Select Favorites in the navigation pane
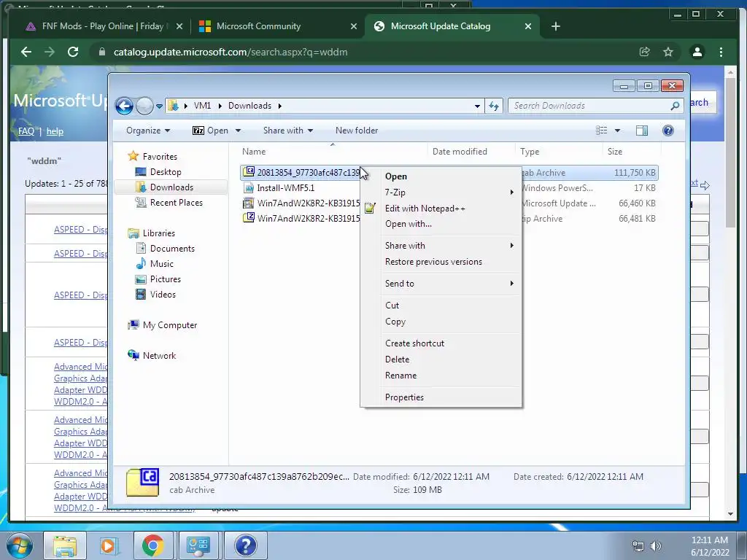 160,157
